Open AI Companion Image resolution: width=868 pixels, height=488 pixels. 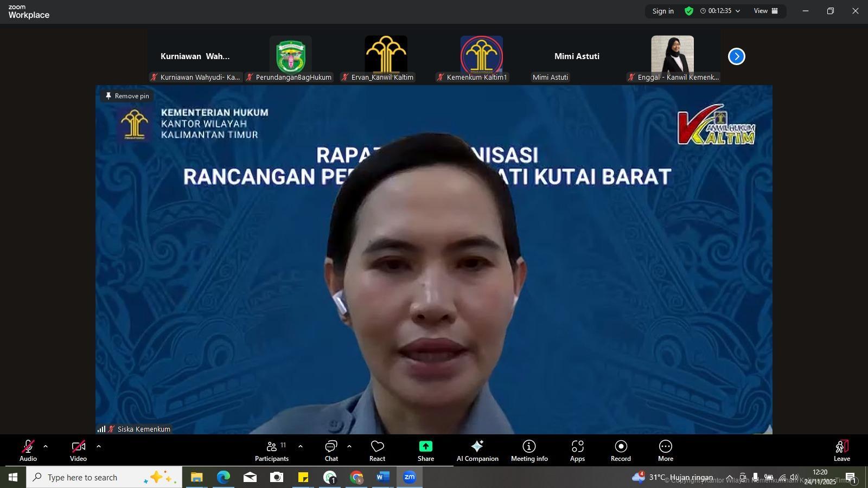[477, 451]
